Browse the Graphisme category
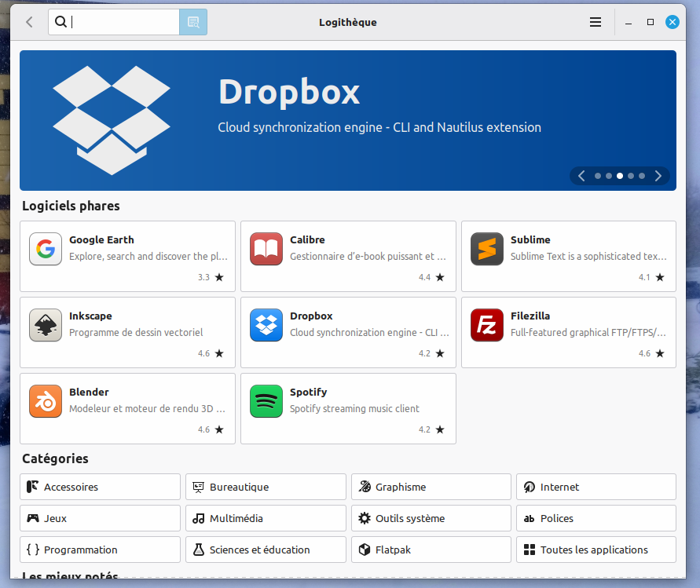Image resolution: width=700 pixels, height=588 pixels. [431, 487]
